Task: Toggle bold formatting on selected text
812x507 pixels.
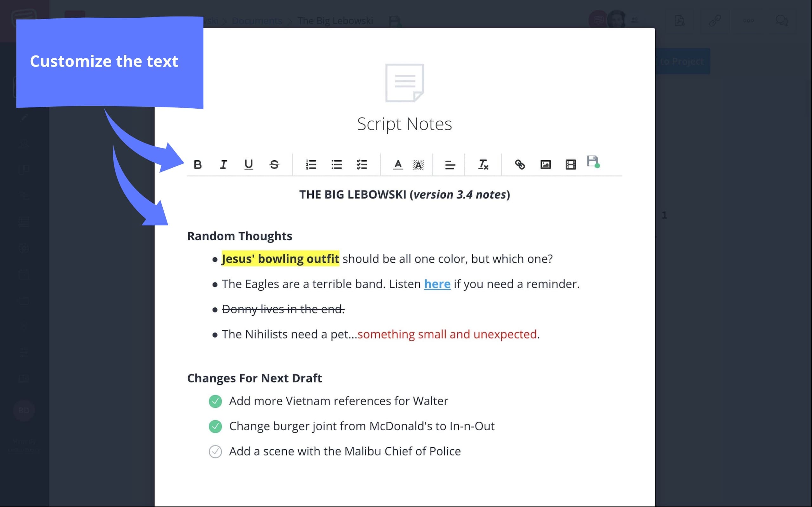Action: [x=197, y=164]
